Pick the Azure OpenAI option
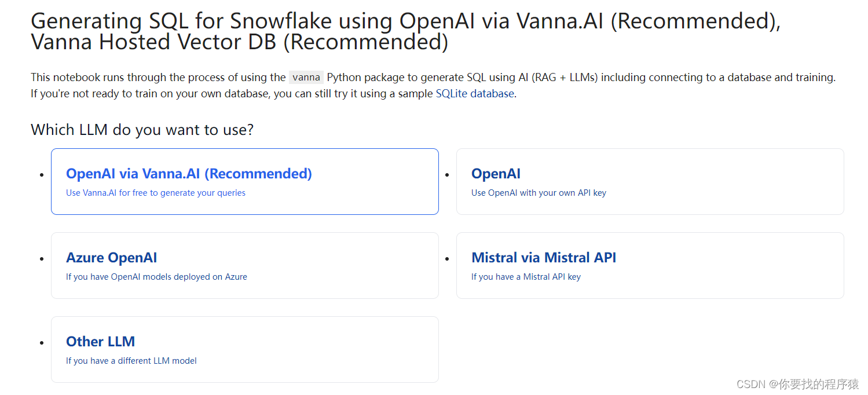The image size is (868, 395). click(244, 265)
